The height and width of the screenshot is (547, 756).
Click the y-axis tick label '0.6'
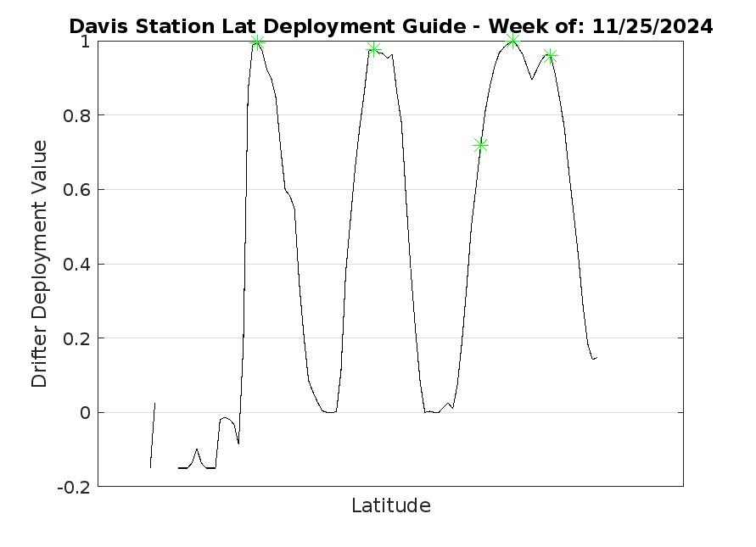pos(76,190)
